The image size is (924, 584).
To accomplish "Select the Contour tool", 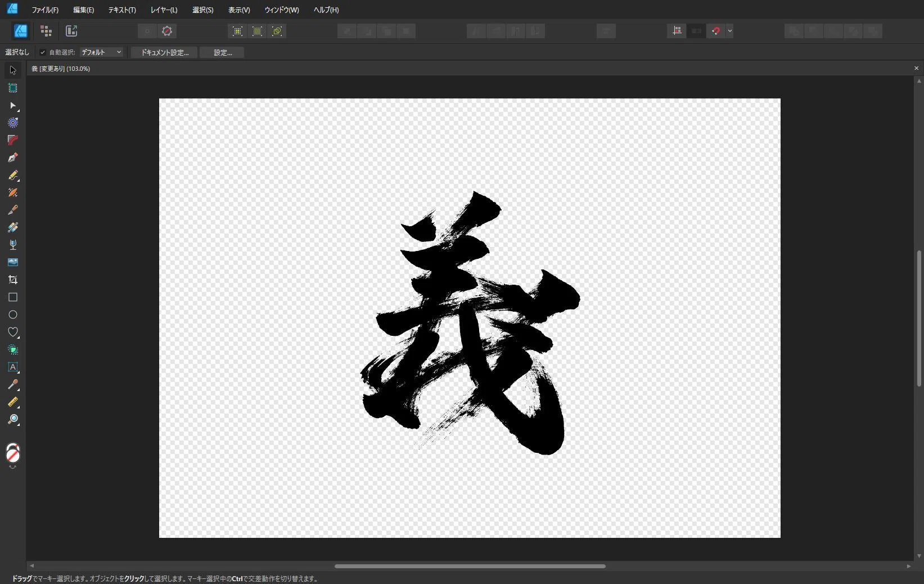I will pyautogui.click(x=12, y=123).
